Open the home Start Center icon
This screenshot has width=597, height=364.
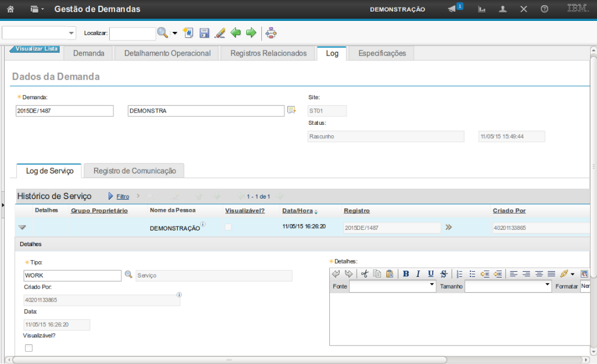(10, 9)
